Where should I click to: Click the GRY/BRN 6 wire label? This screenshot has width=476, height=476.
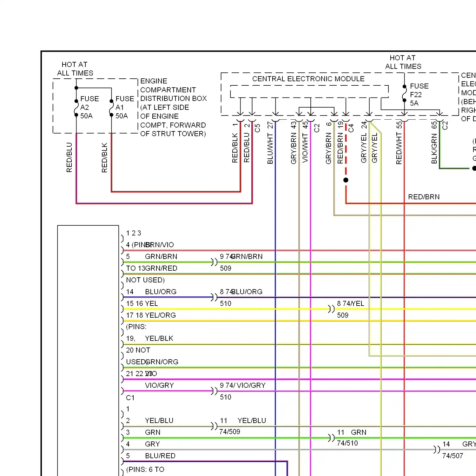point(328,143)
